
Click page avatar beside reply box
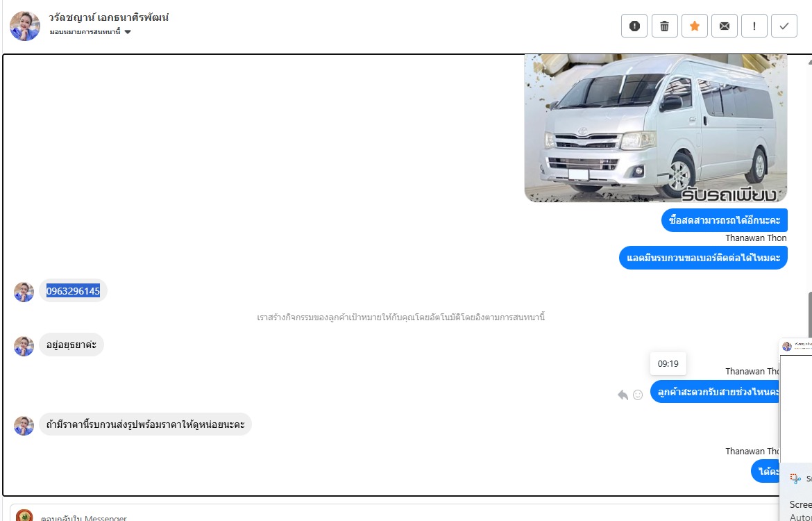(24, 516)
